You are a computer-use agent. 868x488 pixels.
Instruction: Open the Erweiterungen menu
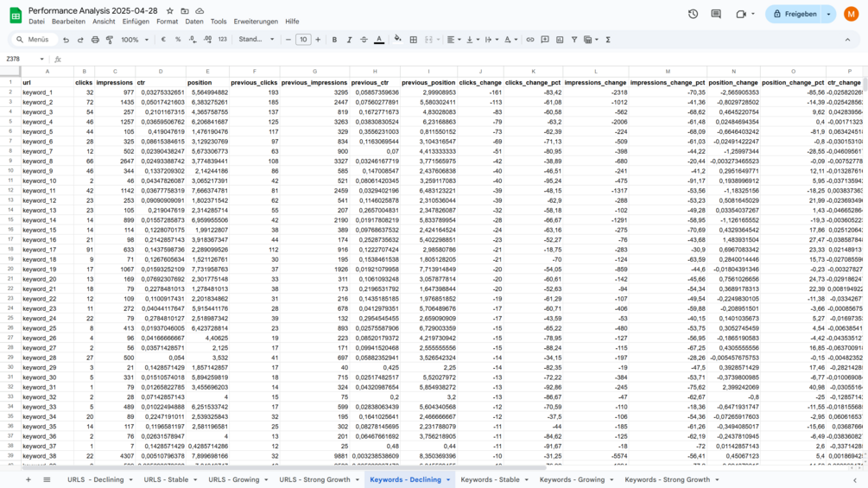[256, 22]
